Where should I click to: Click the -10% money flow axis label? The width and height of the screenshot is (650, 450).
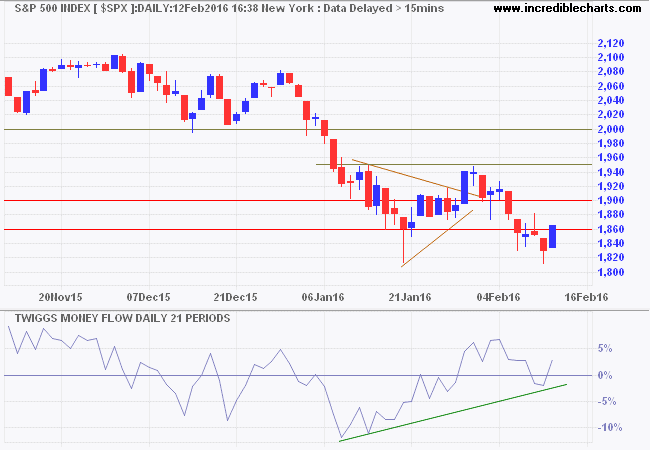click(x=609, y=428)
